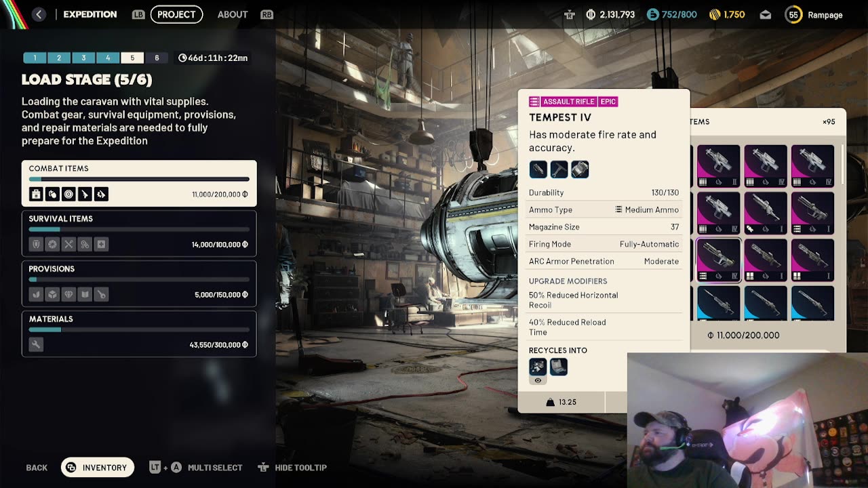Click the Survival Items progress bar

pyautogui.click(x=139, y=230)
